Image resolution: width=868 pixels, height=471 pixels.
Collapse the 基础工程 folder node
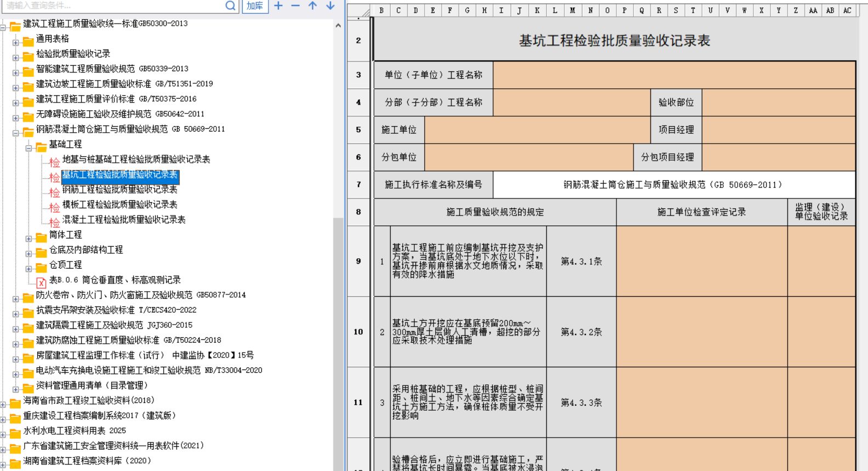28,147
